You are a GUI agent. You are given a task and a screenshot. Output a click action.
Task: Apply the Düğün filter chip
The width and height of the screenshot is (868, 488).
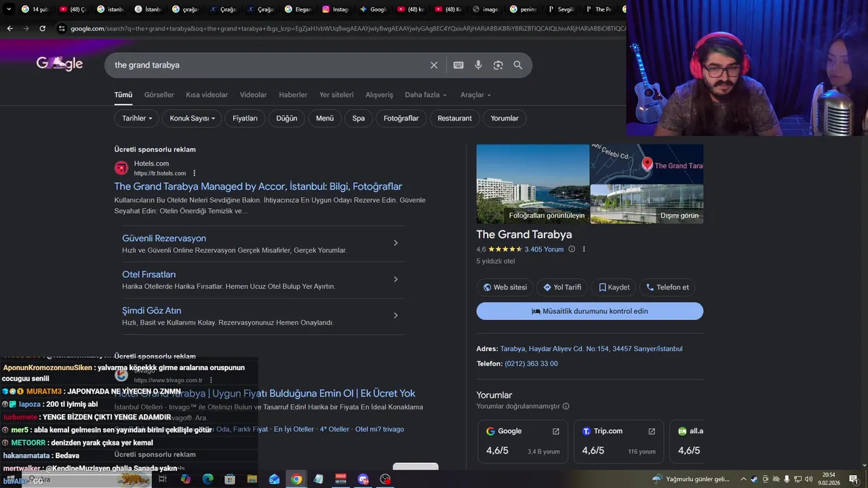pos(287,119)
